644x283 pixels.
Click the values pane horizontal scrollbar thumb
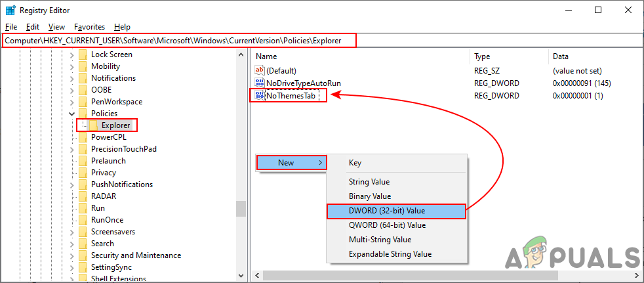click(x=411, y=274)
